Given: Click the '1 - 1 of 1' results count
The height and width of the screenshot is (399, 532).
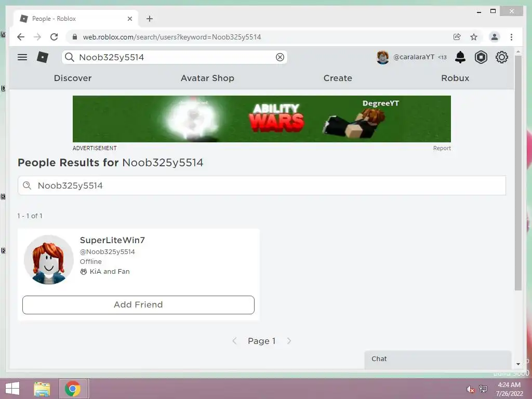Looking at the screenshot, I should click(30, 216).
